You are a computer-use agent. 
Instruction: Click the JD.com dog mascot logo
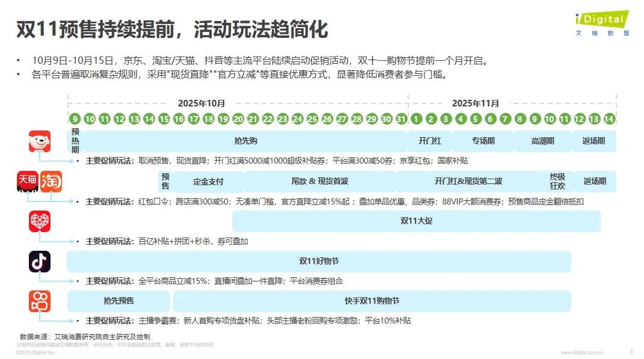pos(40,141)
